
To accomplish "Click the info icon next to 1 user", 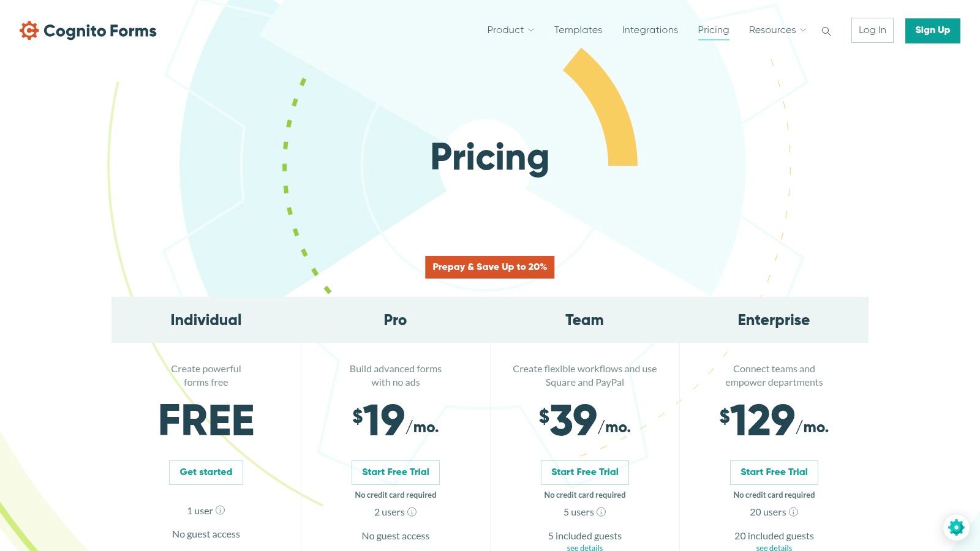I will [221, 510].
